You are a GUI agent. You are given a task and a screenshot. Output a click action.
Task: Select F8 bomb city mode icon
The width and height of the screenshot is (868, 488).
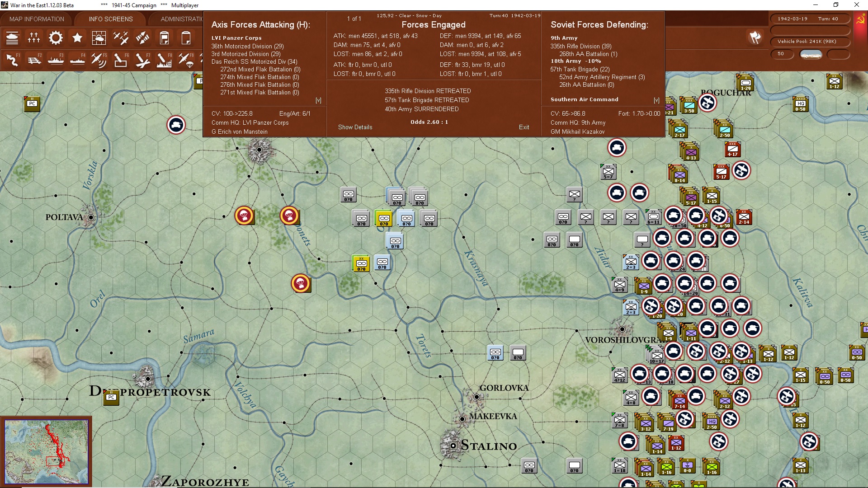(x=164, y=60)
